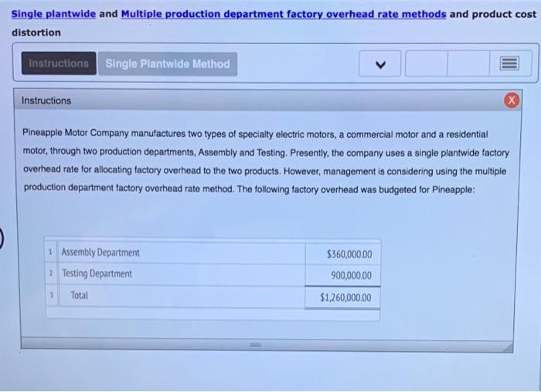Click row number 2 in the table
The height and width of the screenshot is (392, 541).
51,274
